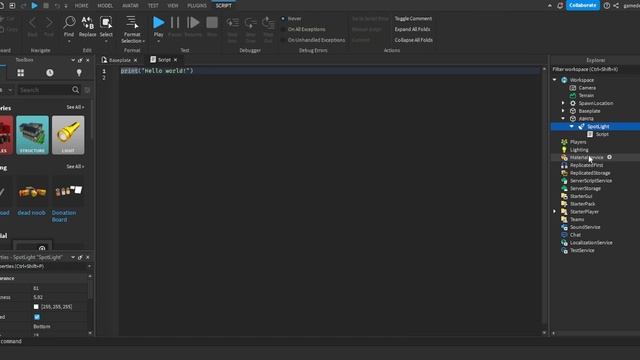Collapse the SpotLight node
The image size is (640, 360).
point(571,127)
